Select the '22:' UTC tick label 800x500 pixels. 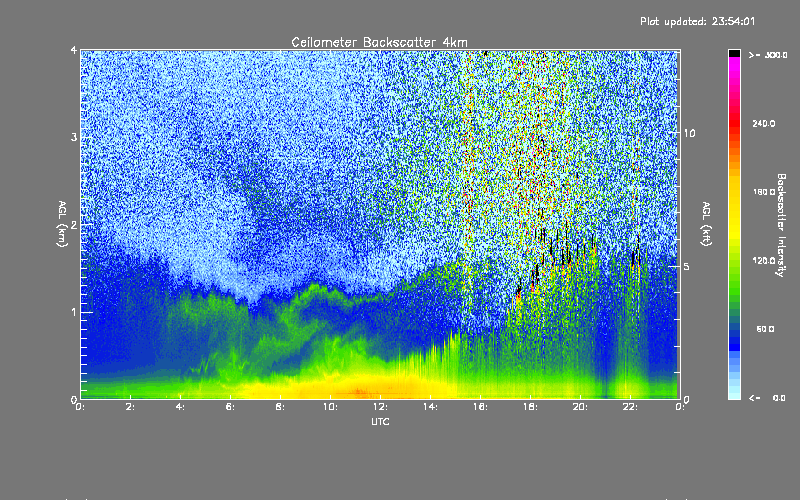[x=630, y=407]
